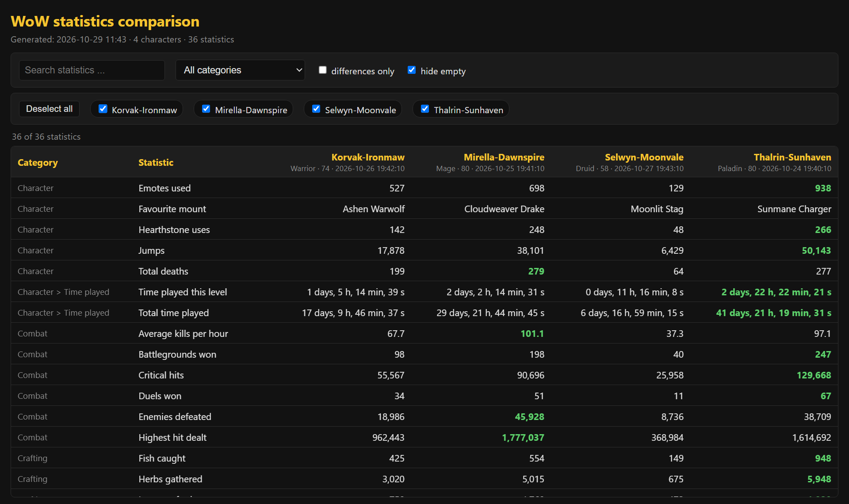This screenshot has width=849, height=504.
Task: Click the Fish caught statistic label
Action: point(162,458)
